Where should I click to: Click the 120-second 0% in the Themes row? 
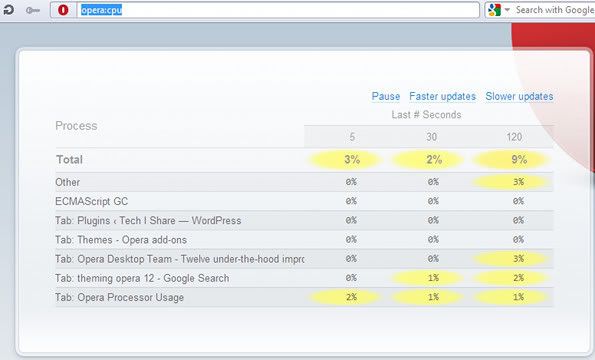519,240
